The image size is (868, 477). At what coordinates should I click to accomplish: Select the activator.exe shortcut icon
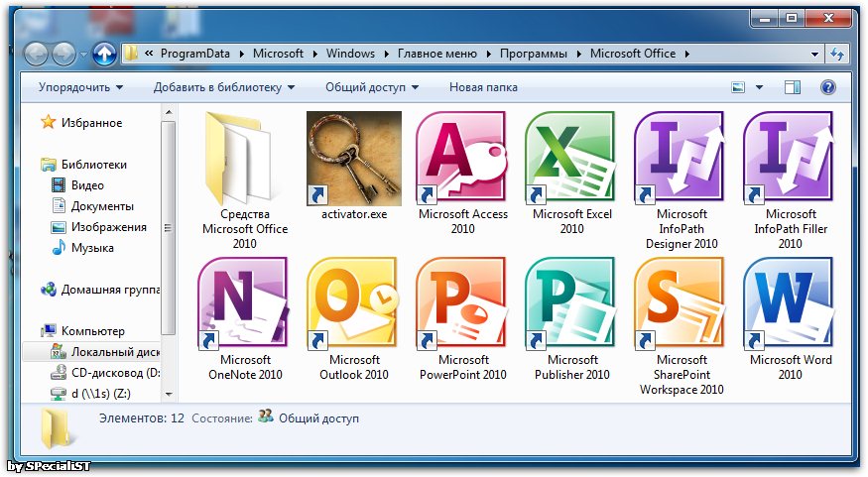[x=354, y=159]
